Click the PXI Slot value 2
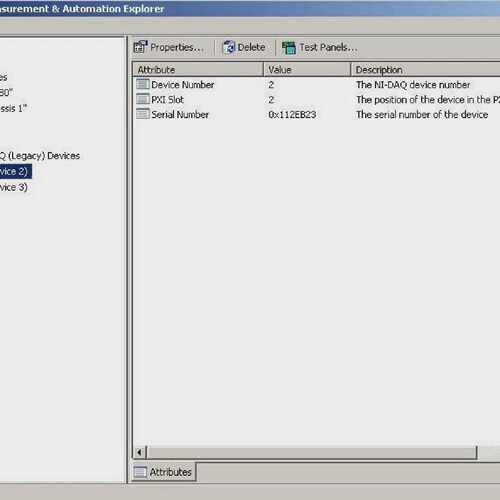Screen dimensions: 500x500 pyautogui.click(x=271, y=100)
